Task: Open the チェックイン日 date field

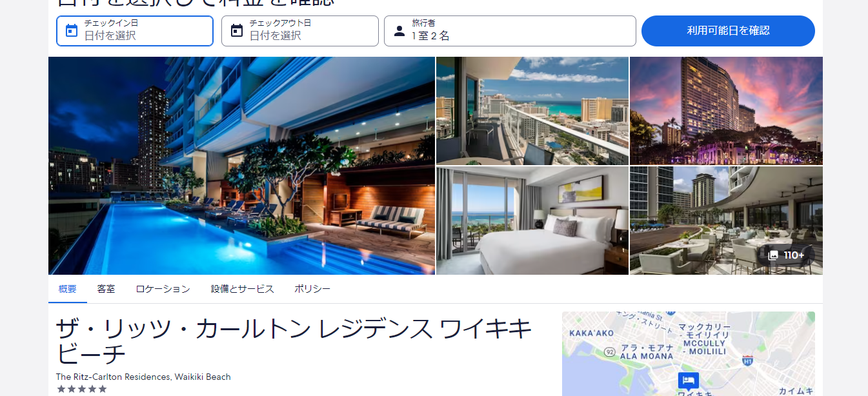Action: (135, 31)
